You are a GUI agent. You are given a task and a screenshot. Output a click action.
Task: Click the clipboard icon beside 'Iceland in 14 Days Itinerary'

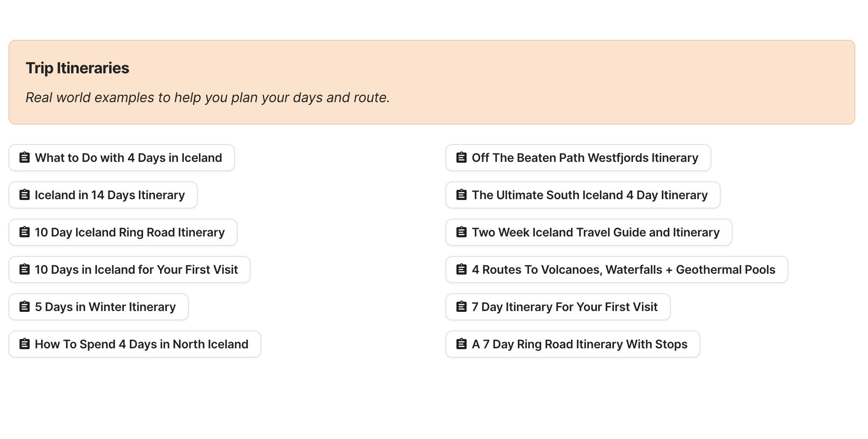point(25,195)
